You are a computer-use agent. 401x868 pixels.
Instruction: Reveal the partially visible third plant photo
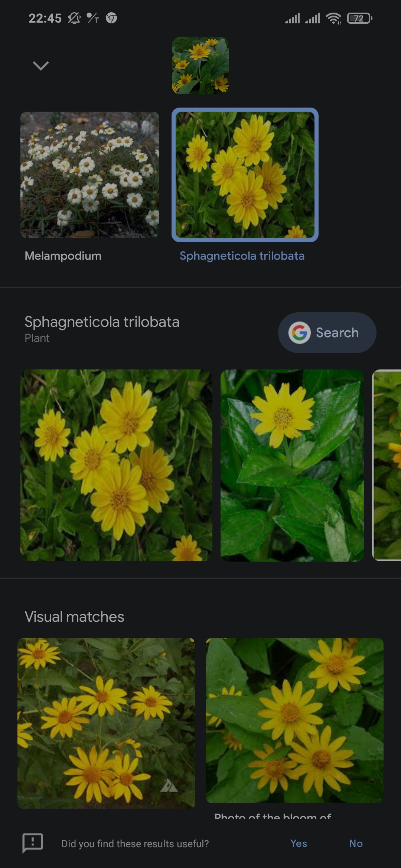tap(387, 465)
